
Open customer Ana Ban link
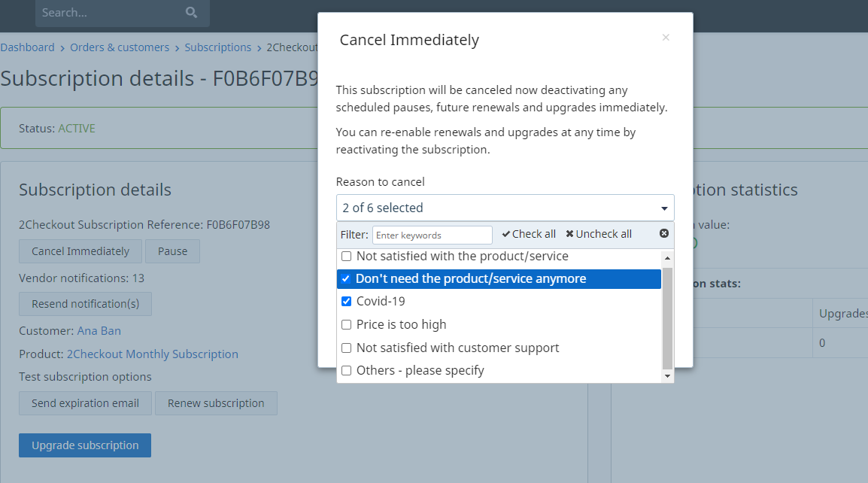point(99,331)
